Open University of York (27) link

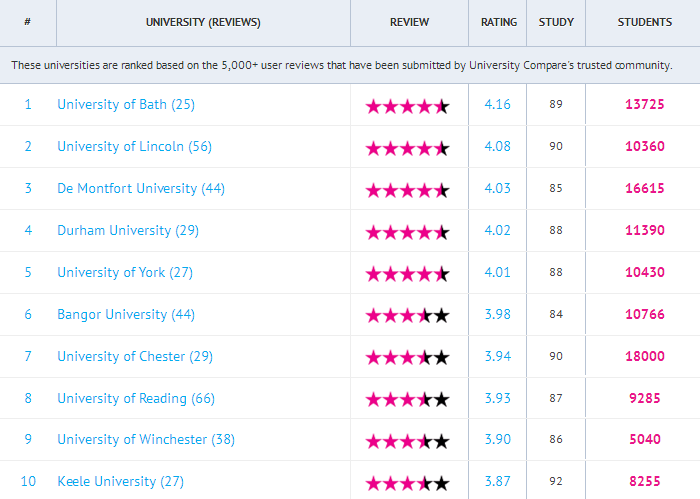coord(125,272)
